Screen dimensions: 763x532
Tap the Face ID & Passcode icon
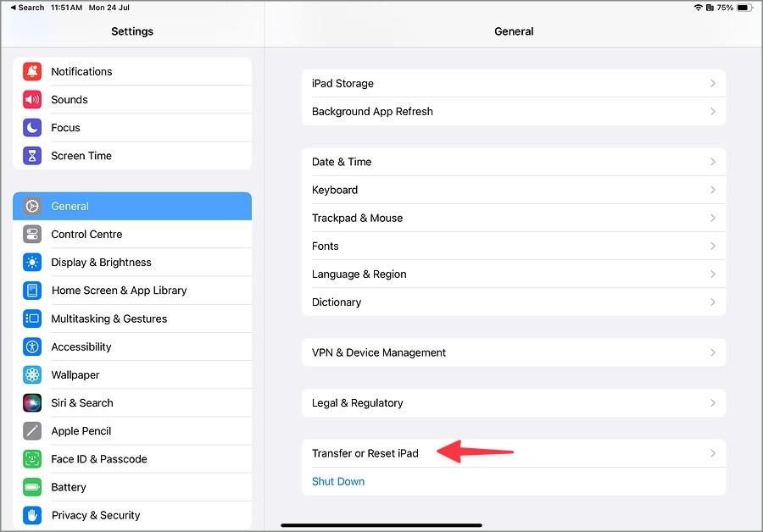[x=32, y=459]
